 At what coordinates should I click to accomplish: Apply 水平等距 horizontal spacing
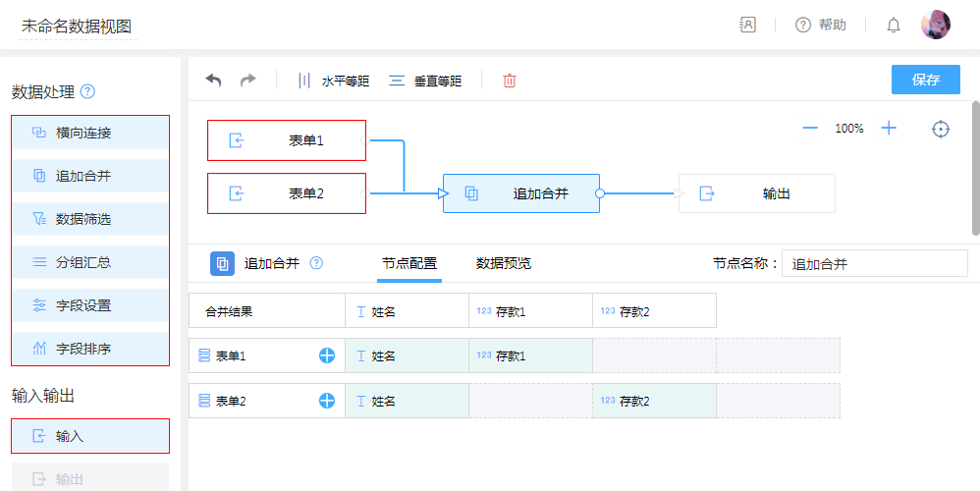(333, 81)
